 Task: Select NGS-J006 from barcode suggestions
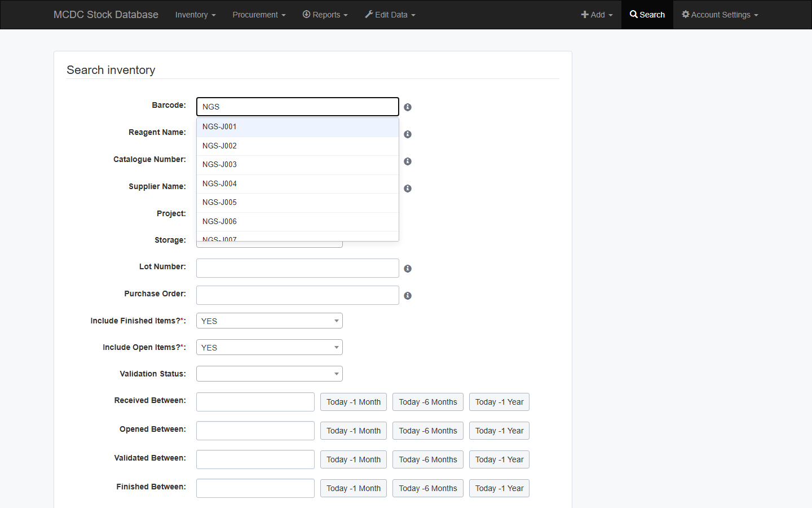tap(298, 222)
